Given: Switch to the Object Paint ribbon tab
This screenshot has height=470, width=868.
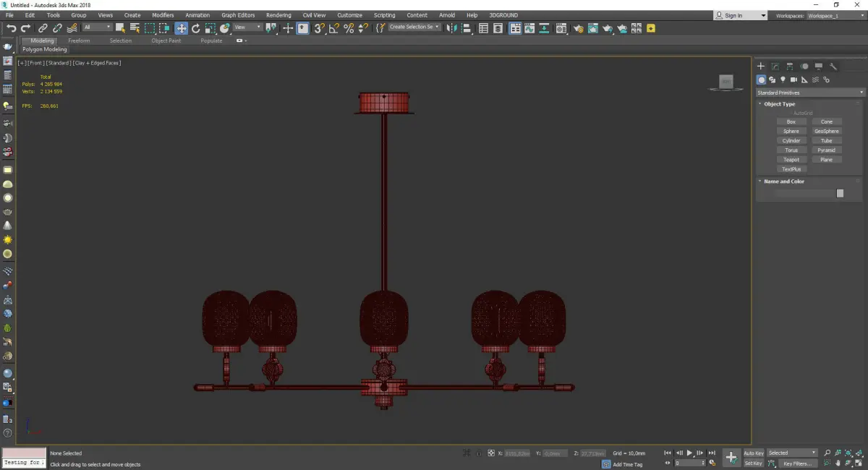Looking at the screenshot, I should 166,40.
